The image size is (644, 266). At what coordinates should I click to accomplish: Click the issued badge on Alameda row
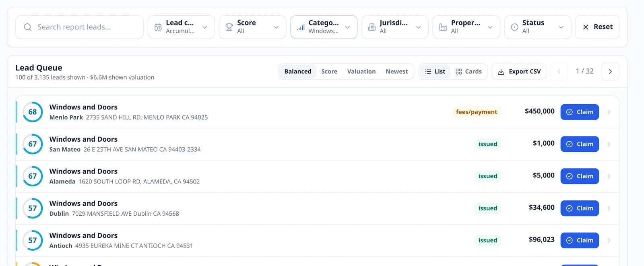488,176
